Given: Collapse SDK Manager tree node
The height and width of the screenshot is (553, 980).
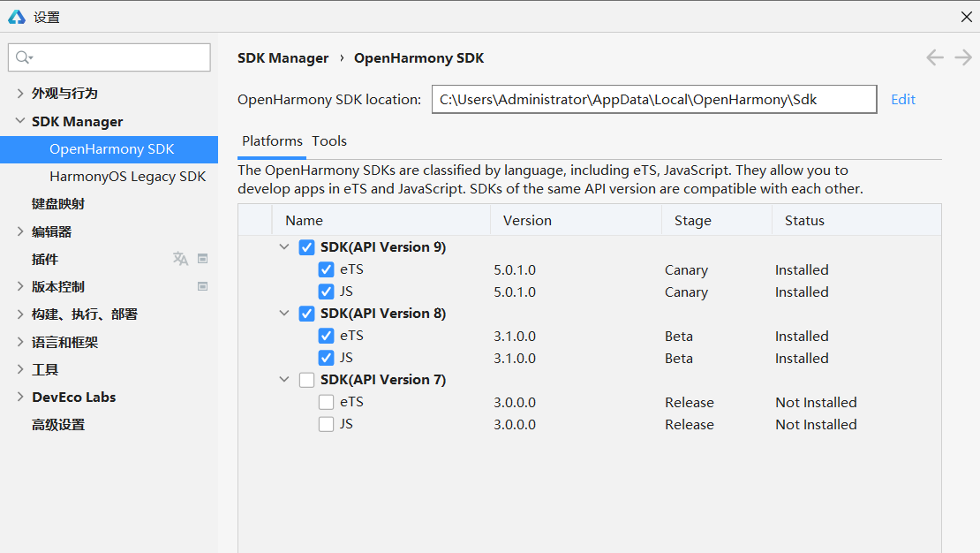Looking at the screenshot, I should [x=20, y=121].
